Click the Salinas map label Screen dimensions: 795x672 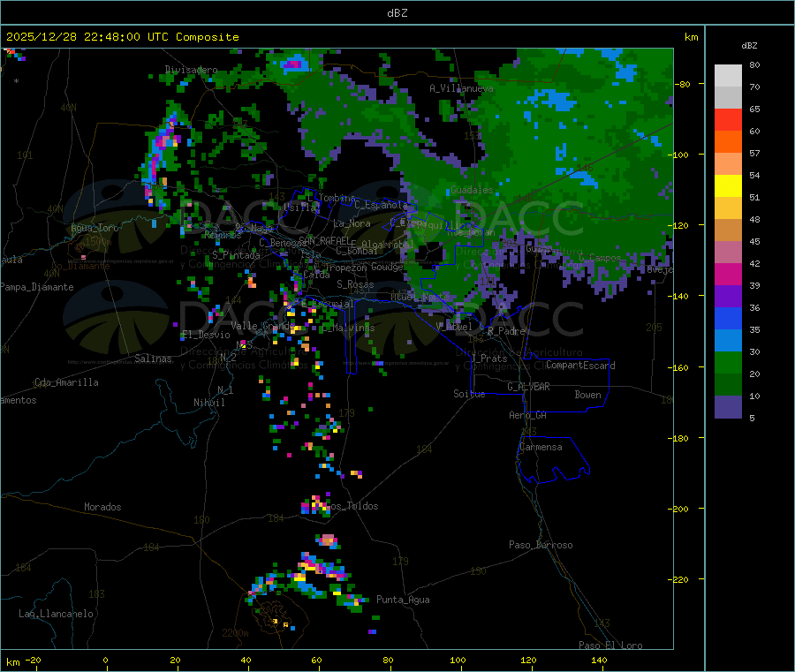(x=153, y=359)
